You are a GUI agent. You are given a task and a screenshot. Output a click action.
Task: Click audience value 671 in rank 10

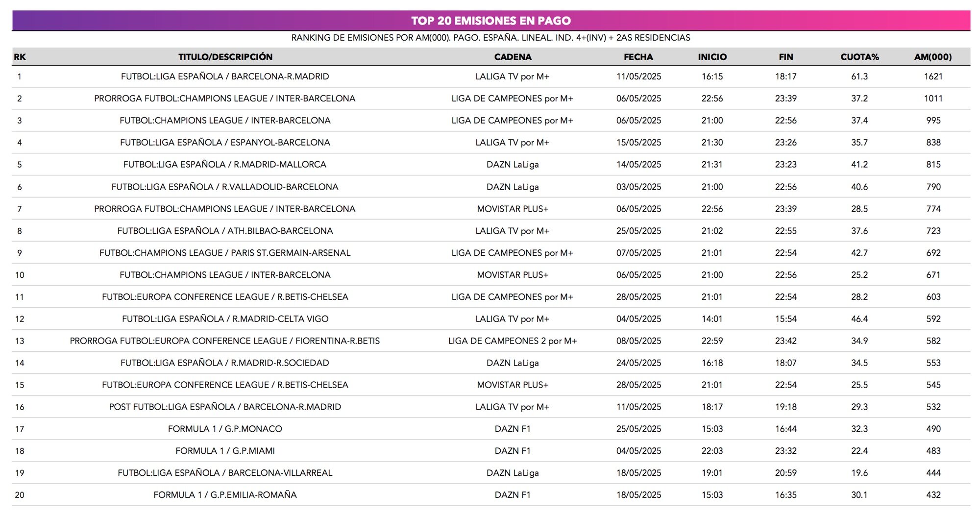click(933, 275)
